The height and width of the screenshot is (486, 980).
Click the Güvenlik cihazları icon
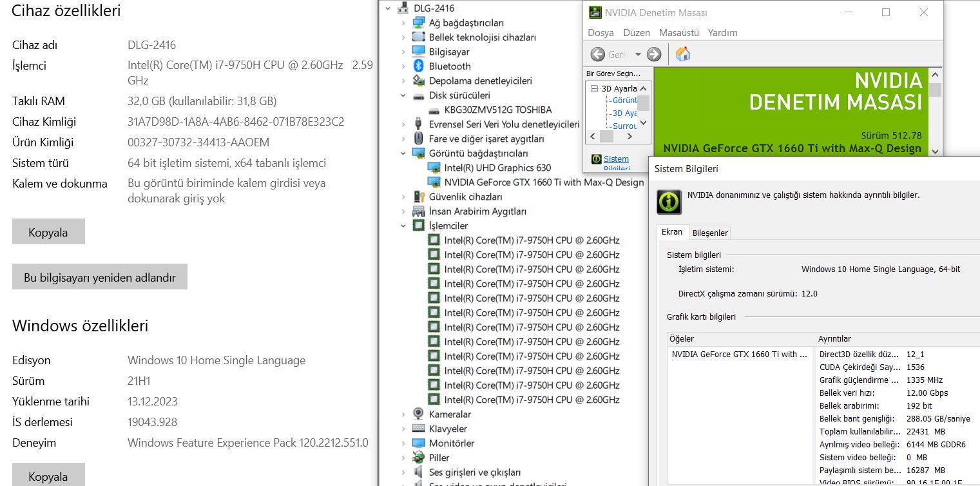pyautogui.click(x=419, y=197)
